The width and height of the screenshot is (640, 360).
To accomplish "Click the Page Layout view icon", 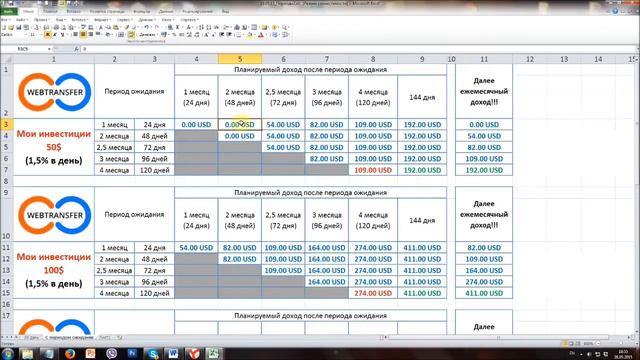I will (571, 343).
